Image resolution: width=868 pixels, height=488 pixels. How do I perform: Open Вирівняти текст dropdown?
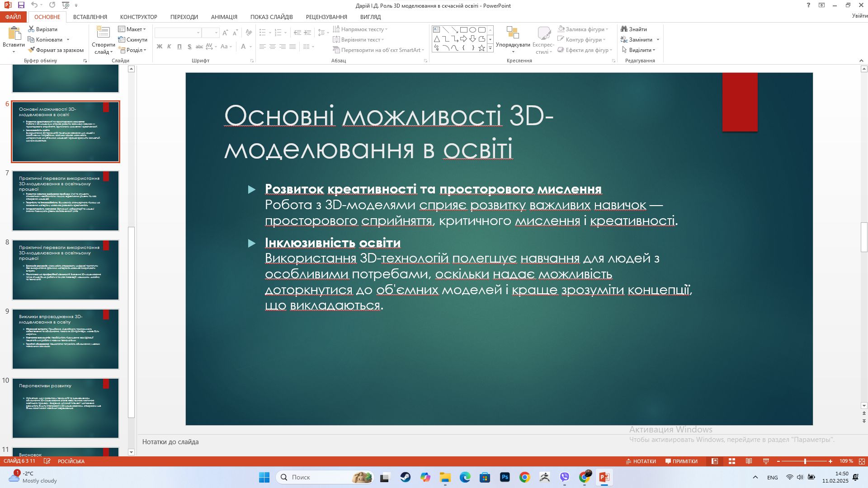pos(359,40)
